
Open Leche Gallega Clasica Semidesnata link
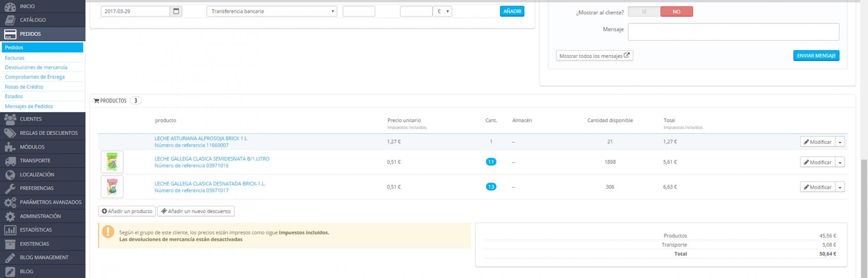tap(212, 159)
